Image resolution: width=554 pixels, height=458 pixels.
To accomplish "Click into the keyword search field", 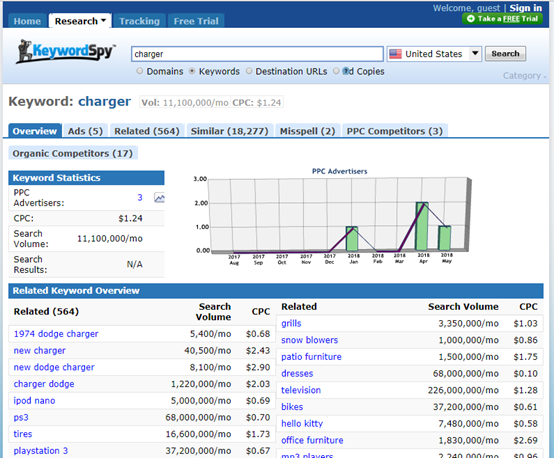I will click(257, 54).
